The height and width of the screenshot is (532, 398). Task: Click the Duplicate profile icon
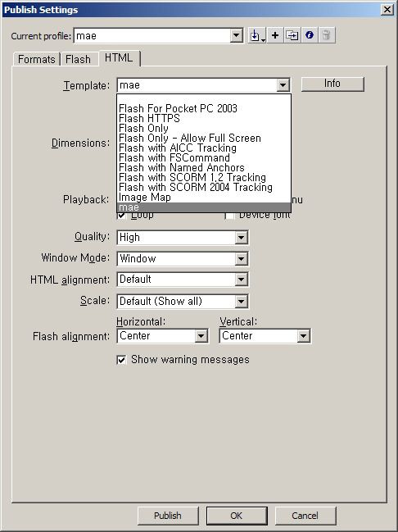click(x=292, y=35)
